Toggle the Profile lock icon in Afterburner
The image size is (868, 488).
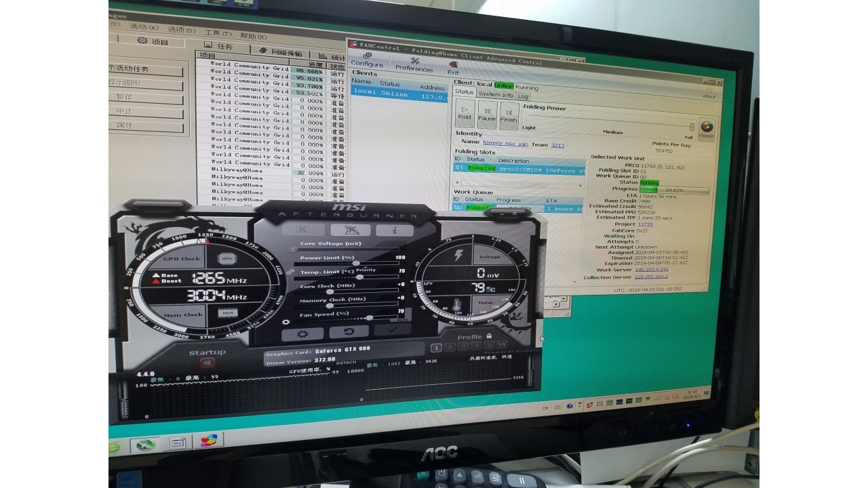click(x=489, y=335)
